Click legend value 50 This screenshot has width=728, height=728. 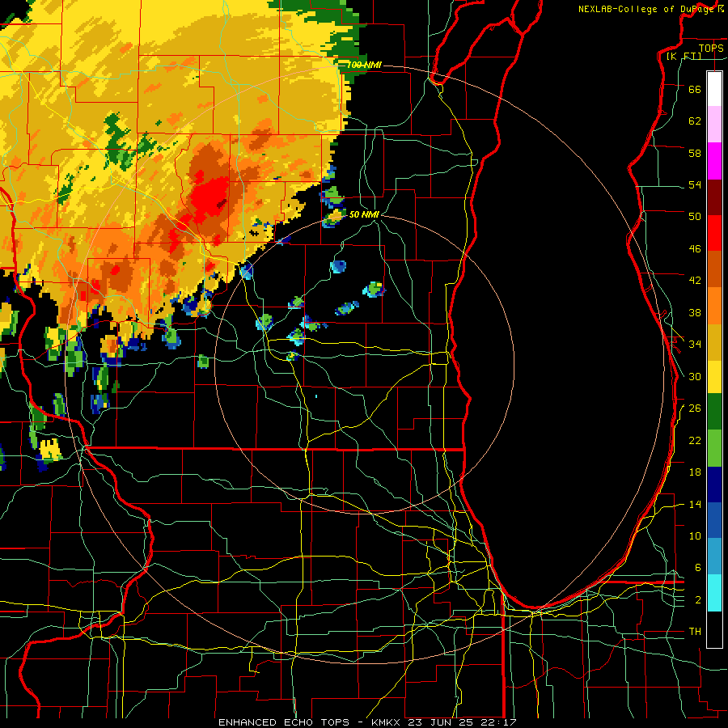tap(695, 217)
